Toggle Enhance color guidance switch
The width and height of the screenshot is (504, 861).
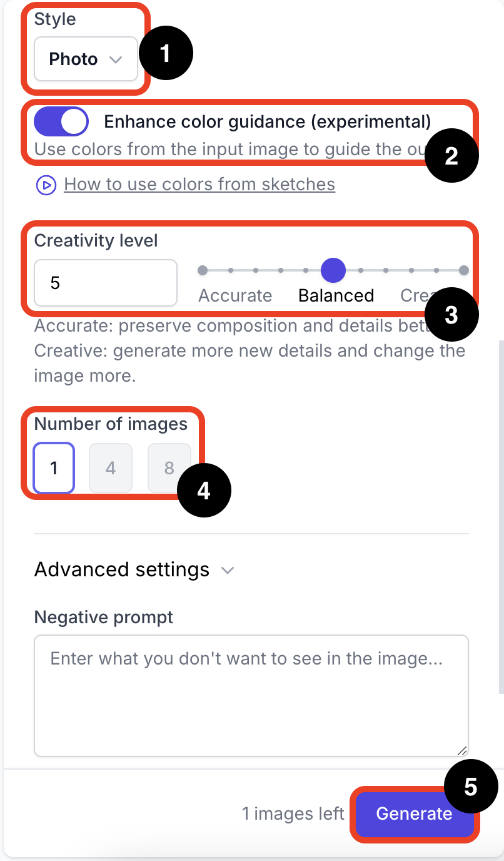coord(61,121)
